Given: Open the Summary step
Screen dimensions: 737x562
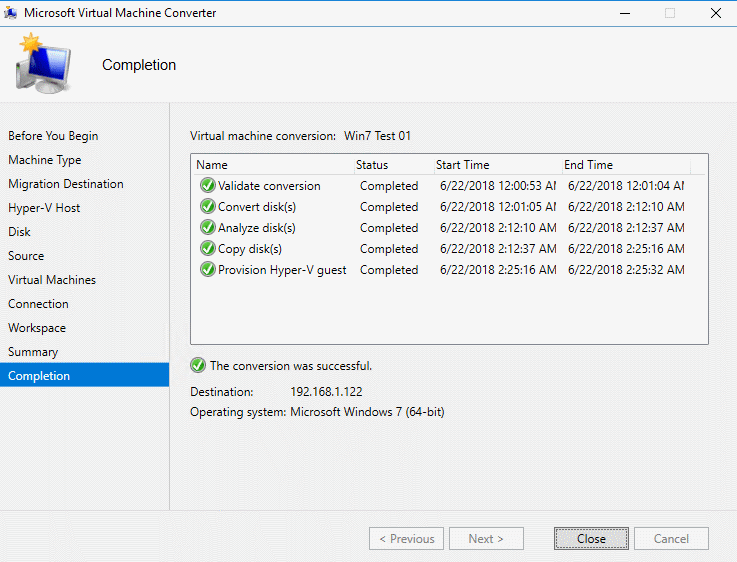Looking at the screenshot, I should 33,351.
